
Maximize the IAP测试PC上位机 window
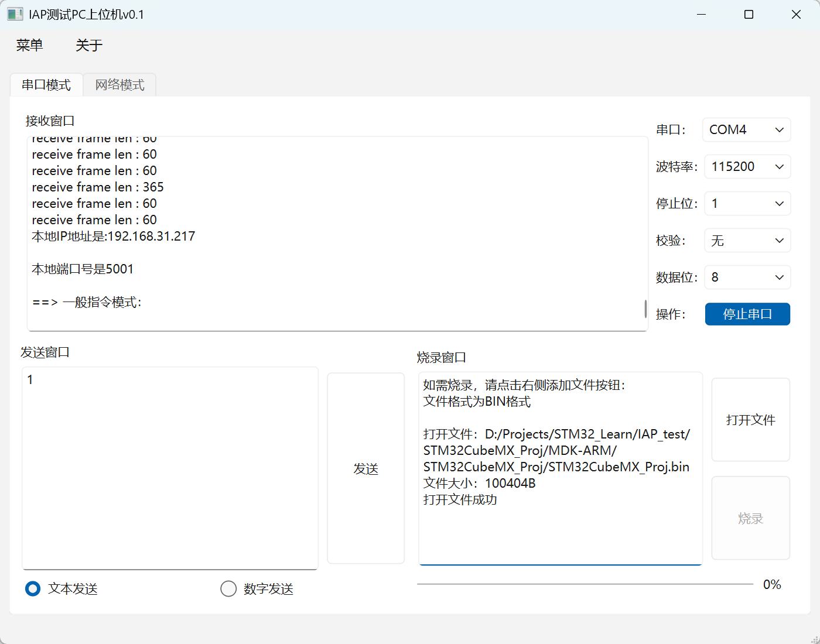pos(749,15)
